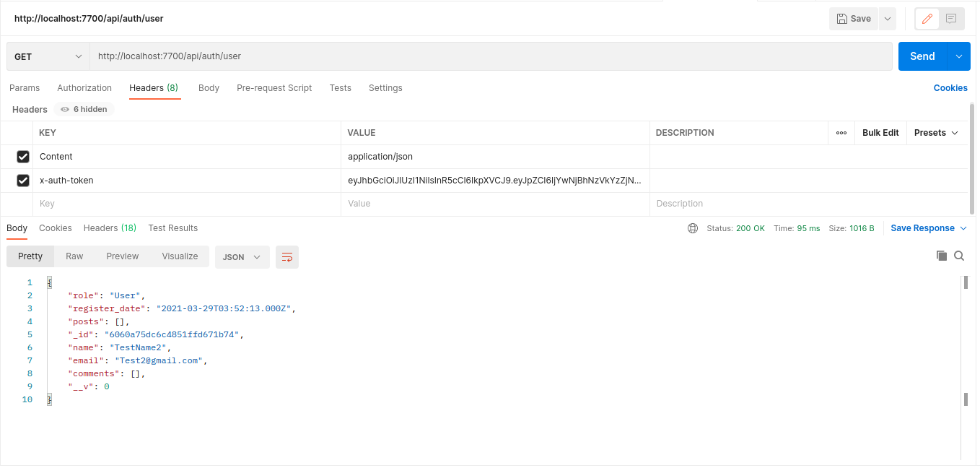Expand the Send button arrow menu
Image resolution: width=980 pixels, height=468 pixels.
959,56
